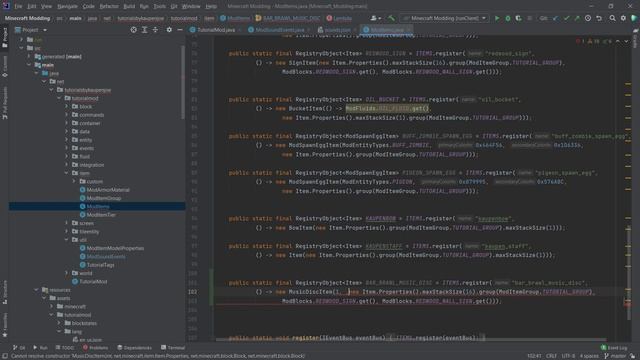Select opened file target icon in Project panel
Image resolution: width=640 pixels, height=360 pixels.
click(133, 30)
